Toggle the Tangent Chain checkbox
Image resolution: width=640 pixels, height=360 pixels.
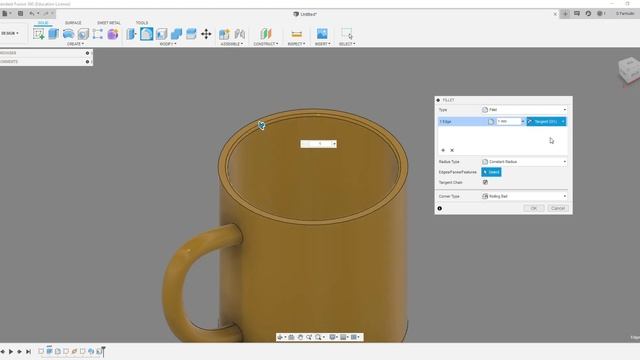(485, 182)
